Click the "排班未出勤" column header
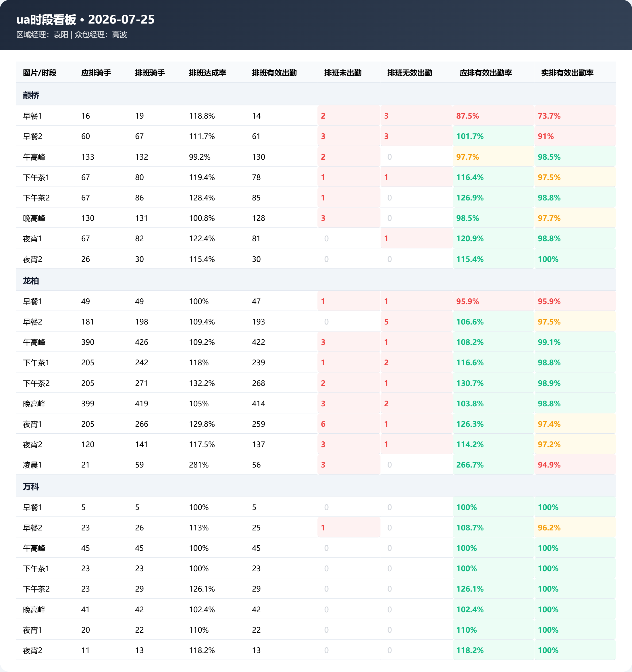The image size is (632, 672). 343,73
